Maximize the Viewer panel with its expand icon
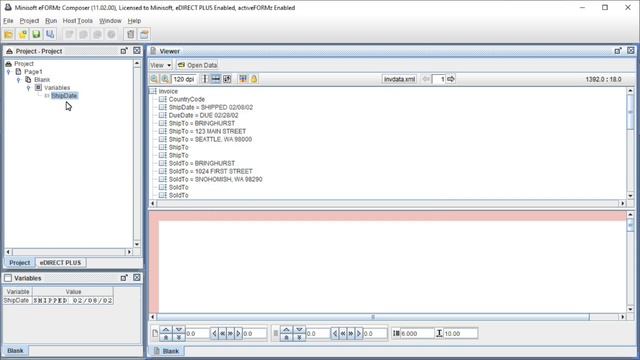Screen dimensions: 640x360 (x=631, y=51)
